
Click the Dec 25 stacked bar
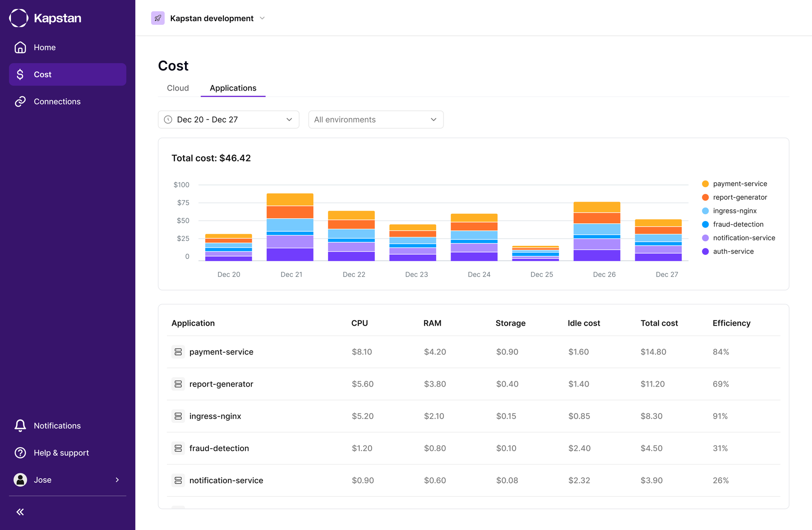coord(535,253)
